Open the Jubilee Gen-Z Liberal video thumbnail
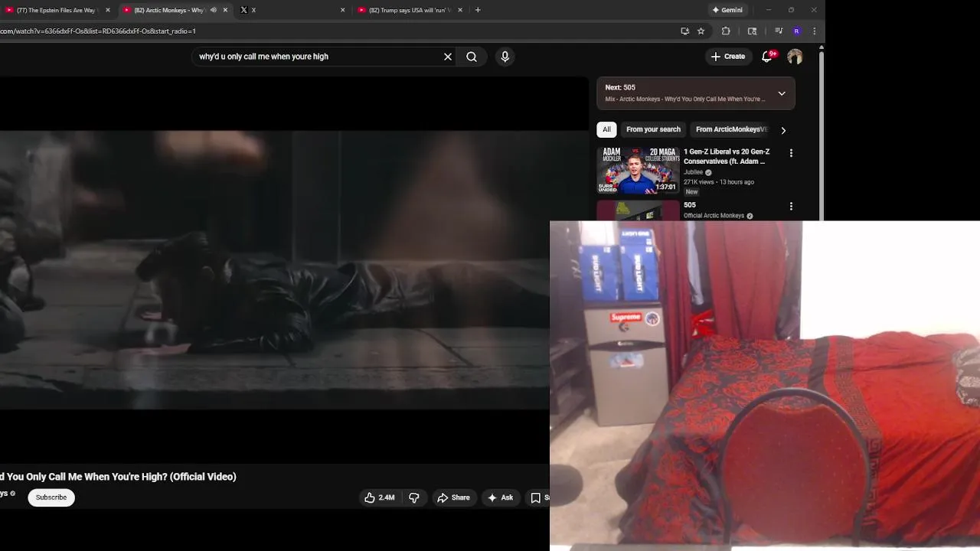Image resolution: width=980 pixels, height=551 pixels. [638, 170]
